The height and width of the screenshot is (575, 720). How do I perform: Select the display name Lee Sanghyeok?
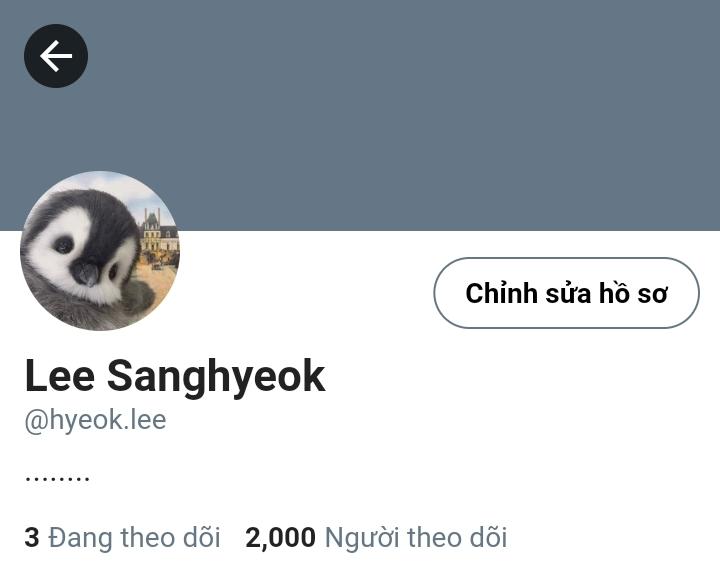coord(175,377)
